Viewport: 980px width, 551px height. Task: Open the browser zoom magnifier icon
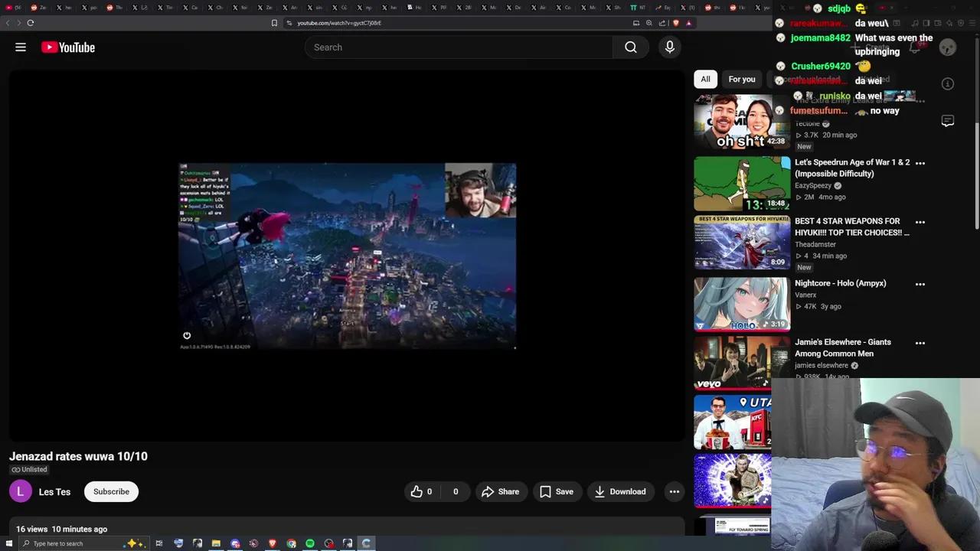[x=649, y=23]
